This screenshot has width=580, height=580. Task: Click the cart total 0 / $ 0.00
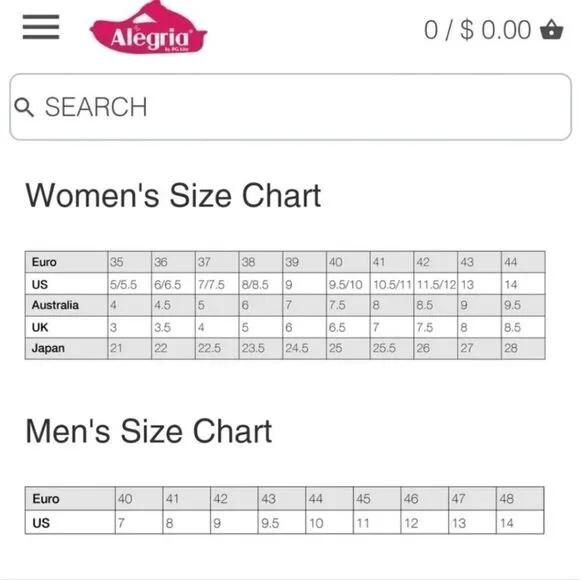coord(478,30)
